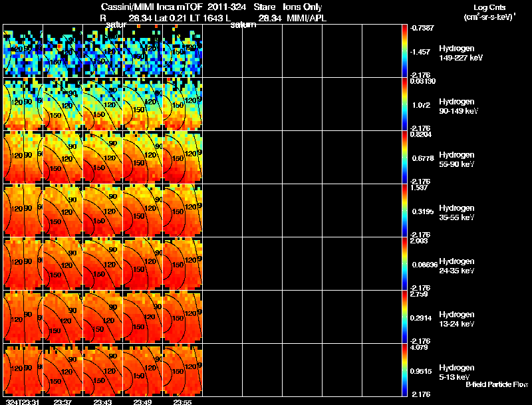Select the "Hydrogen 24-35 keV" label
The height and width of the screenshot is (405, 532).
(x=457, y=266)
